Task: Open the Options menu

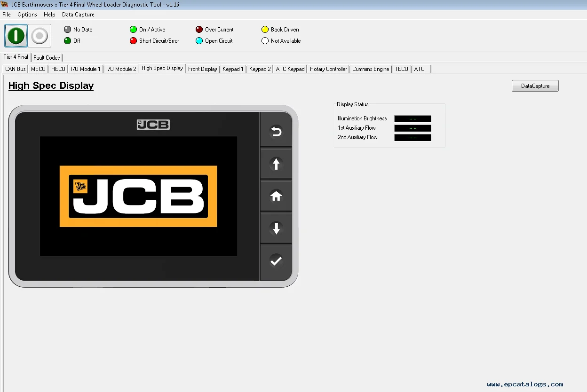Action: point(27,15)
